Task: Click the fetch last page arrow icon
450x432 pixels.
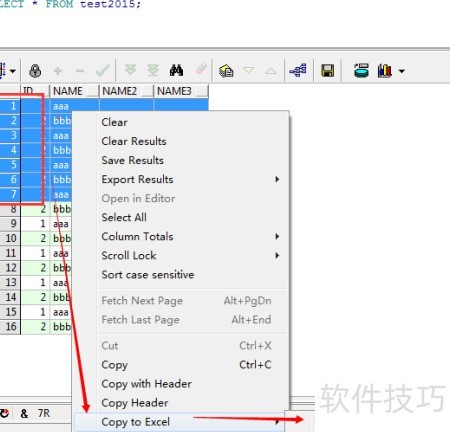Action: 153,70
